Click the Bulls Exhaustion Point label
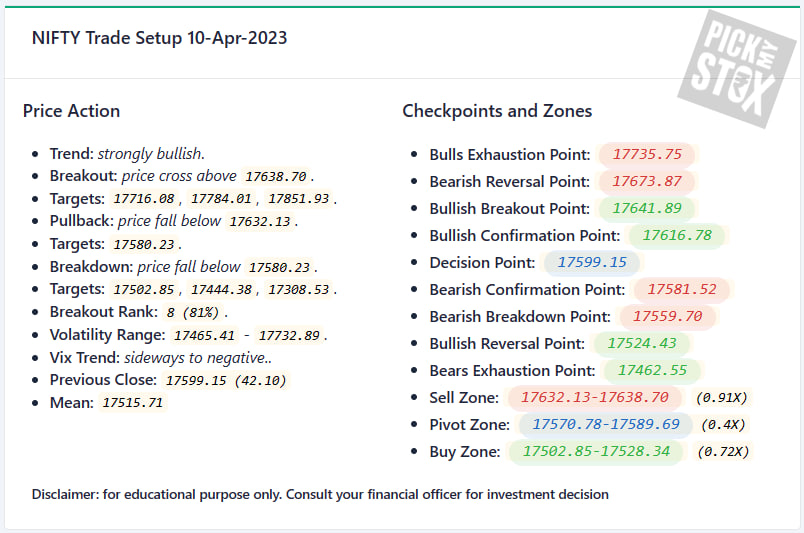Screen dimensions: 804x533 [x=510, y=154]
